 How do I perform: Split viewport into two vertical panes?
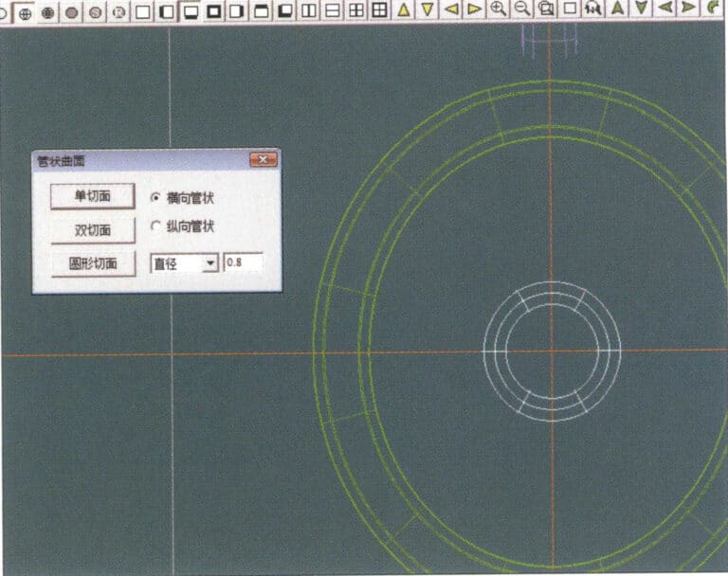(x=309, y=10)
